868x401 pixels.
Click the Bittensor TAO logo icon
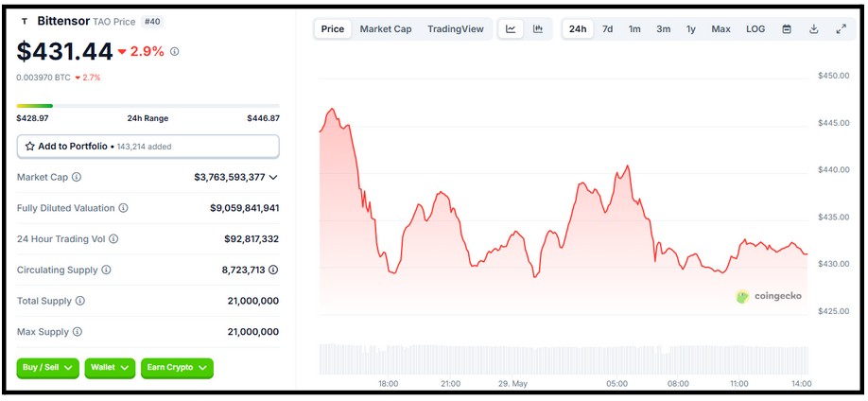click(24, 22)
